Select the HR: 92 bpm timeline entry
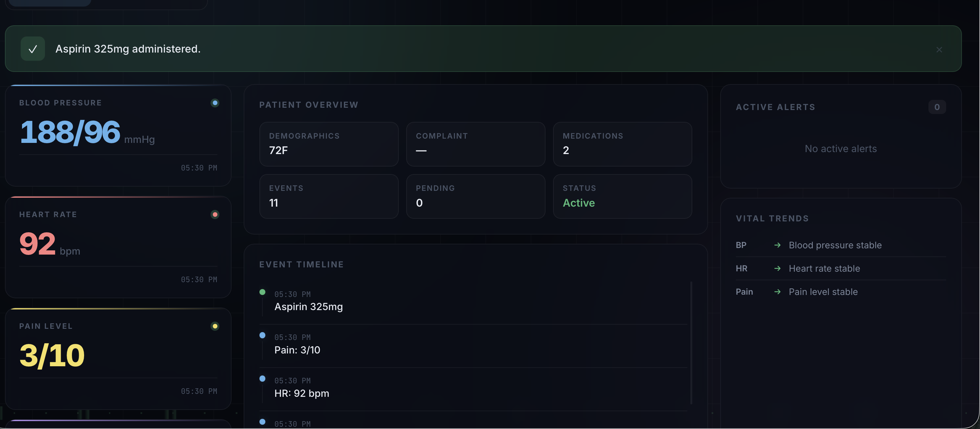The width and height of the screenshot is (980, 429). (473, 389)
